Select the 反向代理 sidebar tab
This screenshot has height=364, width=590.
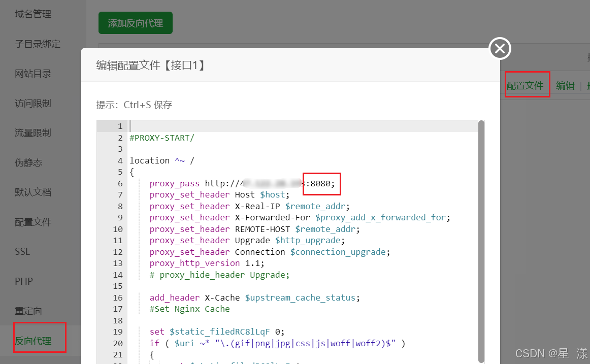point(33,341)
